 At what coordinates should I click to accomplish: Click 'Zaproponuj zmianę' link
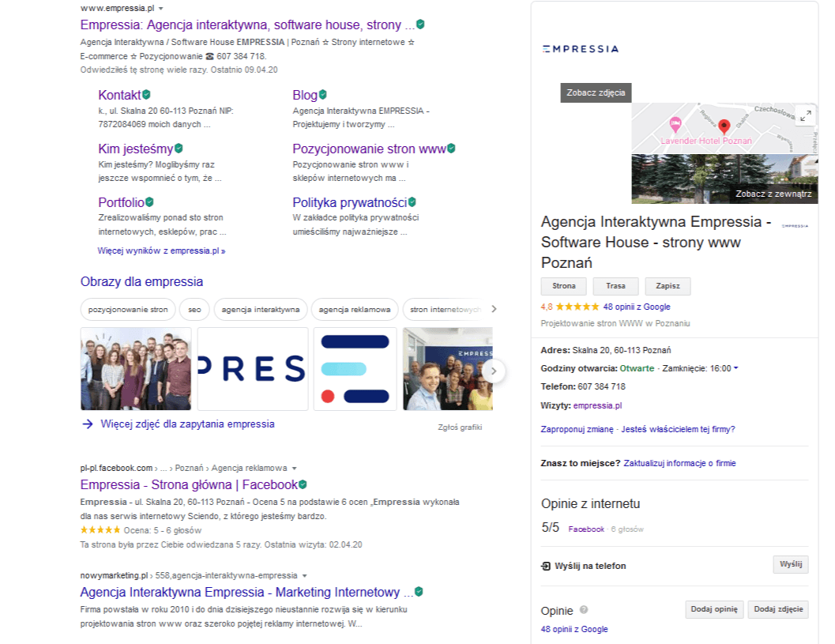pyautogui.click(x=577, y=429)
